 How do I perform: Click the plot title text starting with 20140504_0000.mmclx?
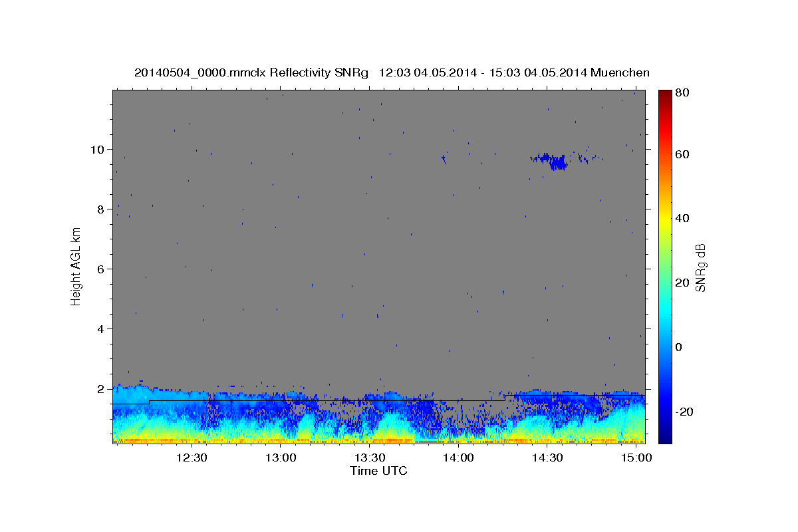(392, 72)
